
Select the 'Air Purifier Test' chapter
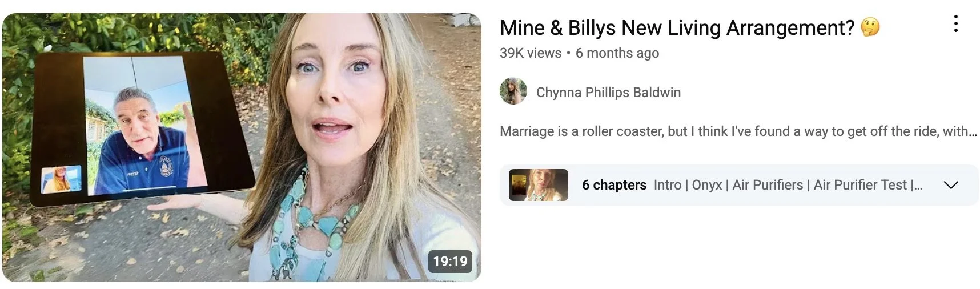pos(860,185)
